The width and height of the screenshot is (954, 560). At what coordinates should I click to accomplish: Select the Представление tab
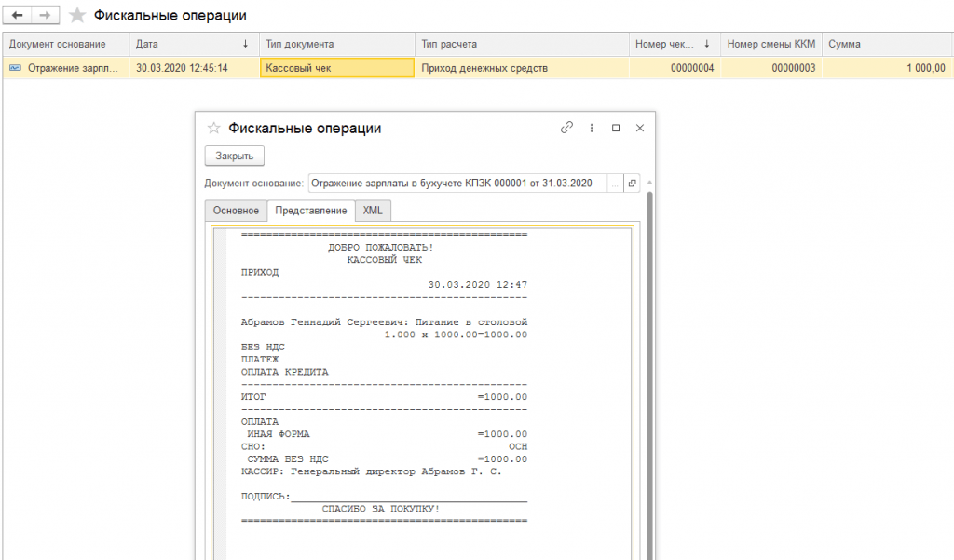[x=311, y=211]
